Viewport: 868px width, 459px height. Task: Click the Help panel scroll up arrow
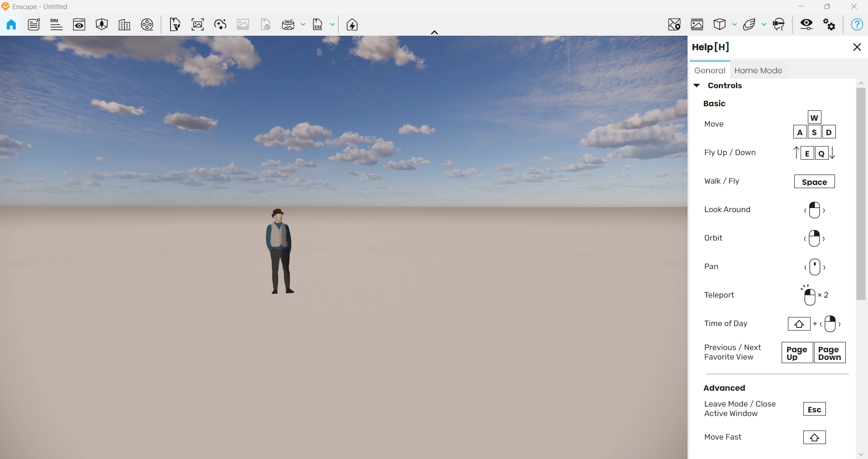click(x=861, y=83)
